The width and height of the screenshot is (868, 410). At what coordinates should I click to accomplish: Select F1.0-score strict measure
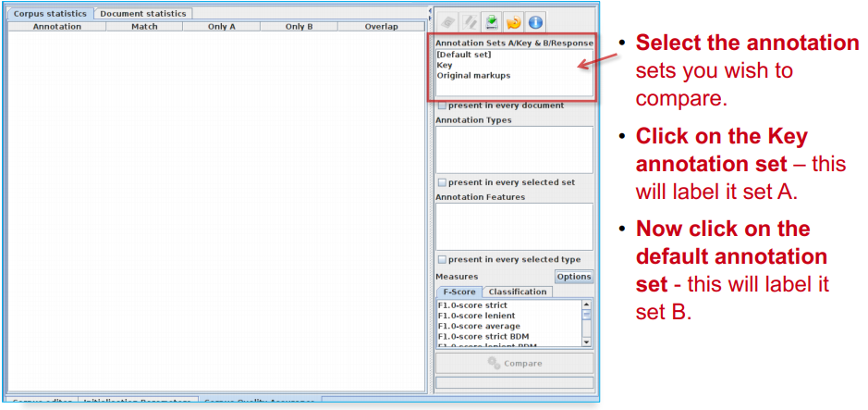point(472,305)
